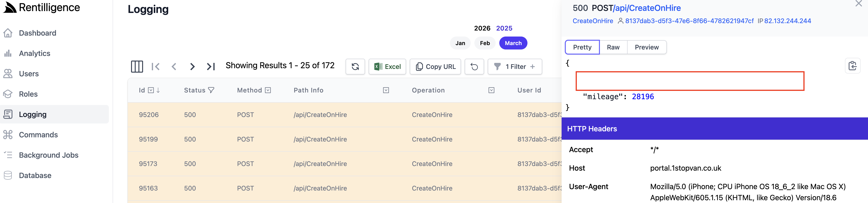868x203 pixels.
Task: Copy JSON body to clipboard
Action: pos(852,66)
